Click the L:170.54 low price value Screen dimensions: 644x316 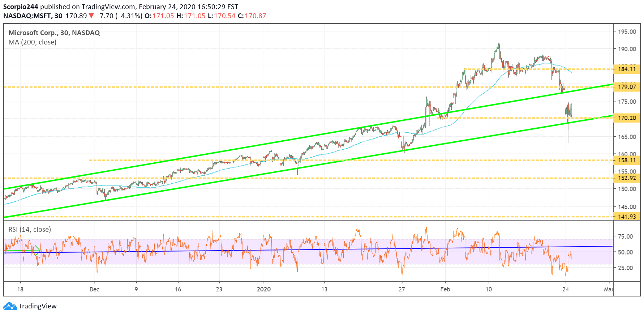coord(222,16)
